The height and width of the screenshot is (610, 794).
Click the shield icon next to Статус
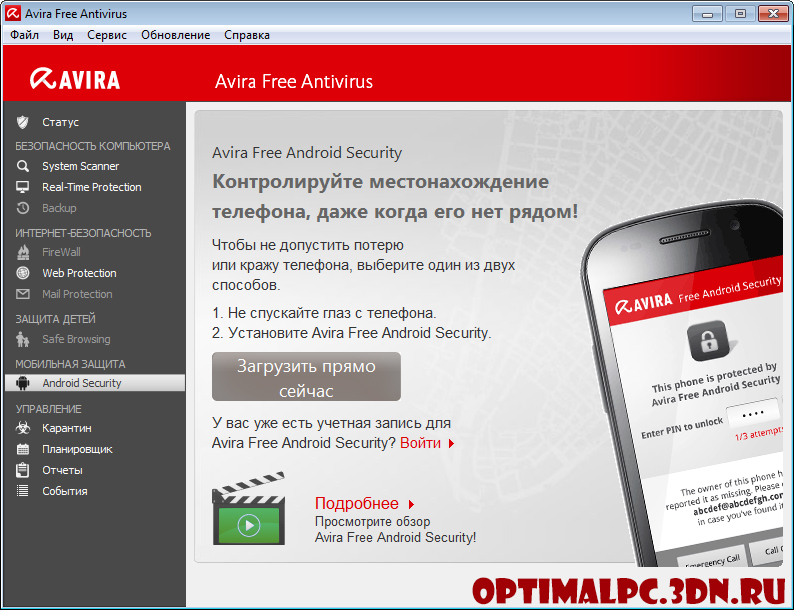click(x=22, y=122)
